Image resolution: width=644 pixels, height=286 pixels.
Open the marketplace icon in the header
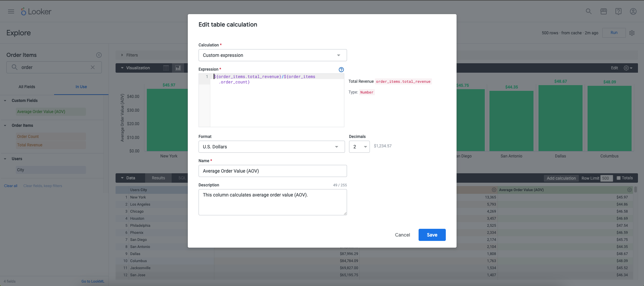tap(604, 11)
